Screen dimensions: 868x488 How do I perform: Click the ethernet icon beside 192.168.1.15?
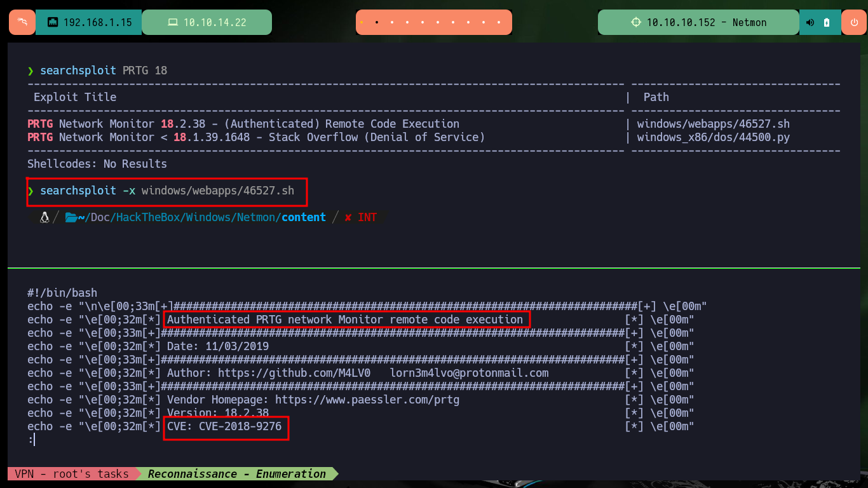coord(53,22)
